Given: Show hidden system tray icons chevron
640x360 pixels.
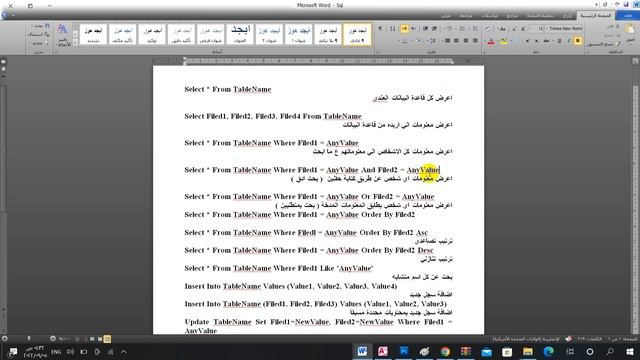Looking at the screenshot, I should [123, 351].
